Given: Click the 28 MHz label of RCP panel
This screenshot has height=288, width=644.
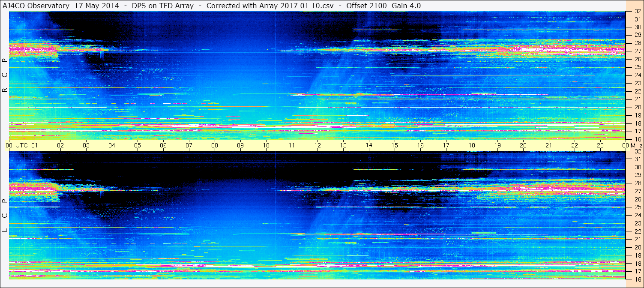Looking at the screenshot, I should [637, 43].
